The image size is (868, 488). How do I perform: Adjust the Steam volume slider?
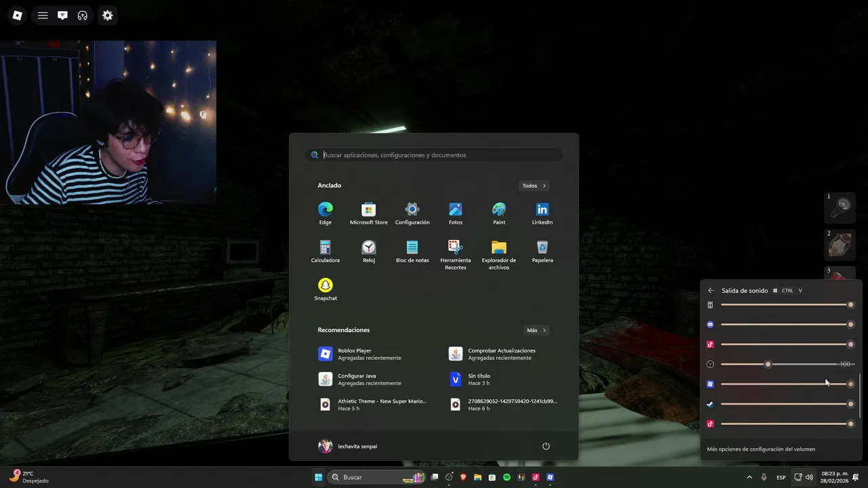point(787,404)
